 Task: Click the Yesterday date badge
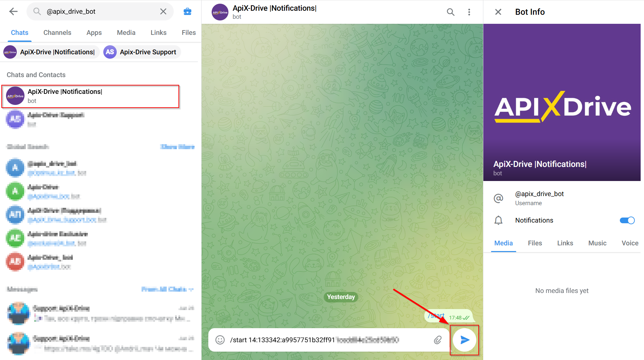coord(341,297)
